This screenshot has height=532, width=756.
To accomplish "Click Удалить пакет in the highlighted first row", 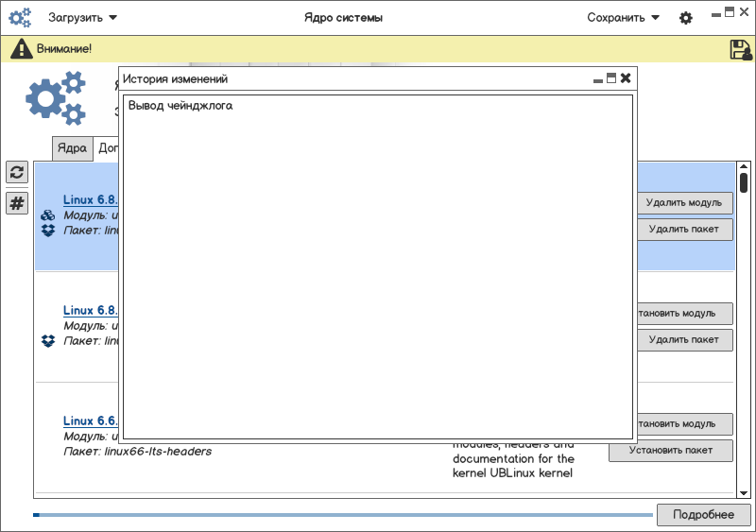I will tap(685, 230).
